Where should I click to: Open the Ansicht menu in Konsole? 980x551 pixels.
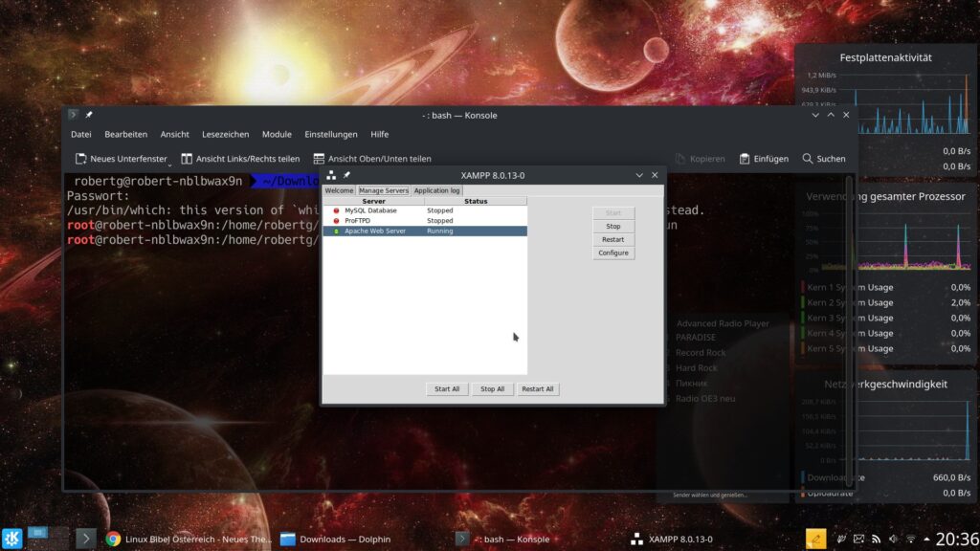coord(174,134)
